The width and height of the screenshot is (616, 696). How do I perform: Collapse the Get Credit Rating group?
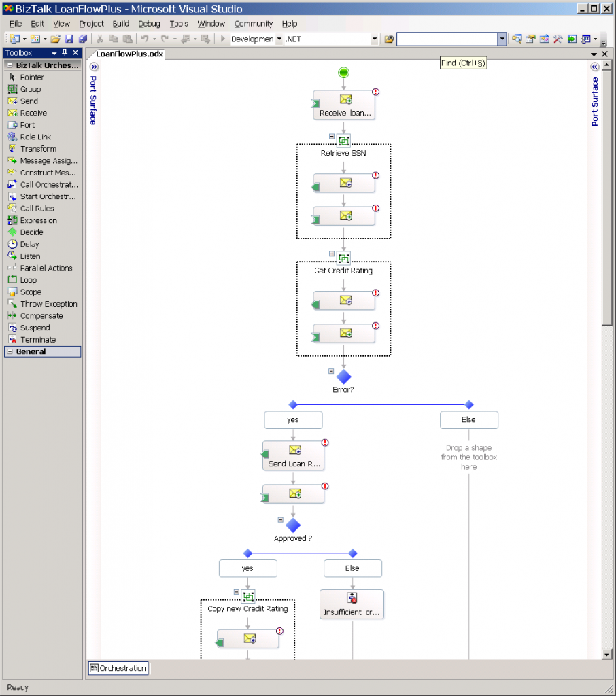pyautogui.click(x=332, y=254)
